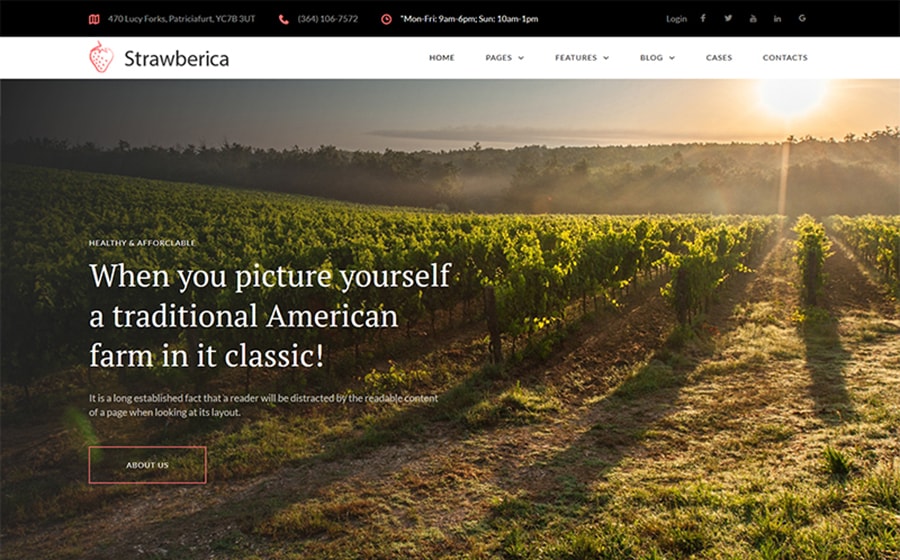Follow the Login link
Viewport: 900px width, 560px height.
pyautogui.click(x=676, y=19)
